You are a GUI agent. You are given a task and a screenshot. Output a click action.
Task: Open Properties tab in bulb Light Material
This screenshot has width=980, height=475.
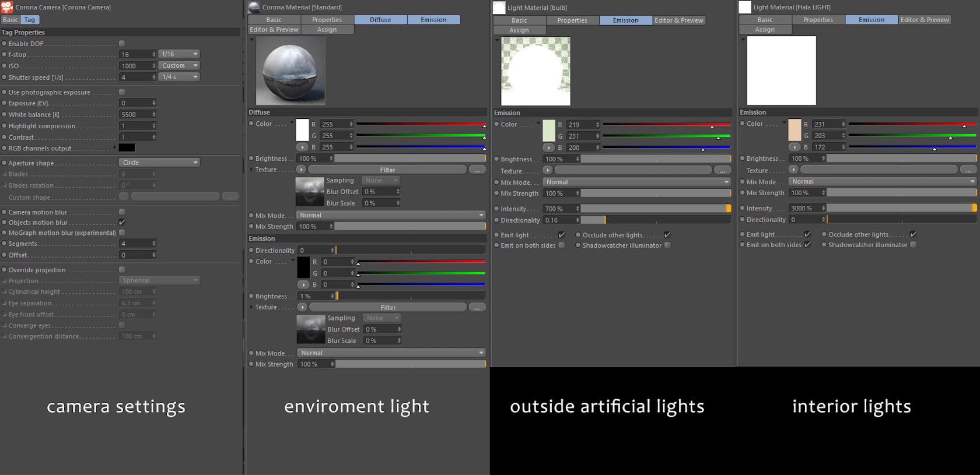pos(572,20)
